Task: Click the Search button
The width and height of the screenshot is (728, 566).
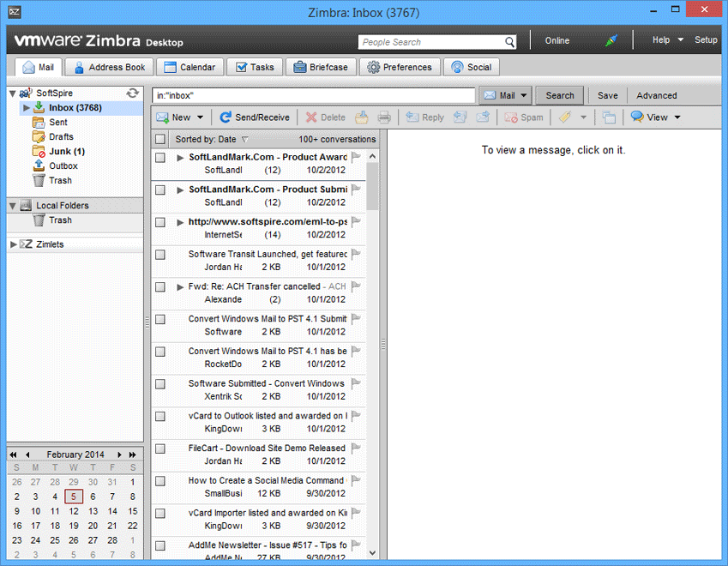Action: click(x=560, y=95)
